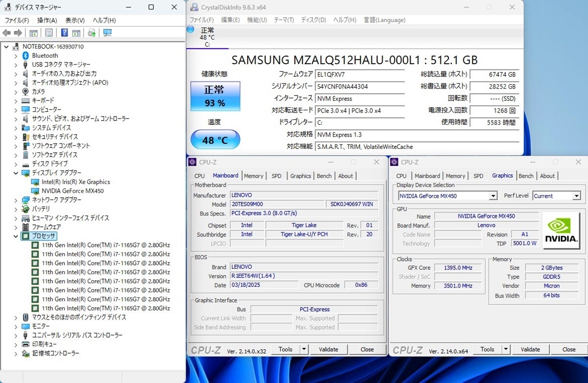Image resolution: width=588 pixels, height=383 pixels.
Task: Click the Back arrow in Device Manager toolbar
Action: click(6, 33)
